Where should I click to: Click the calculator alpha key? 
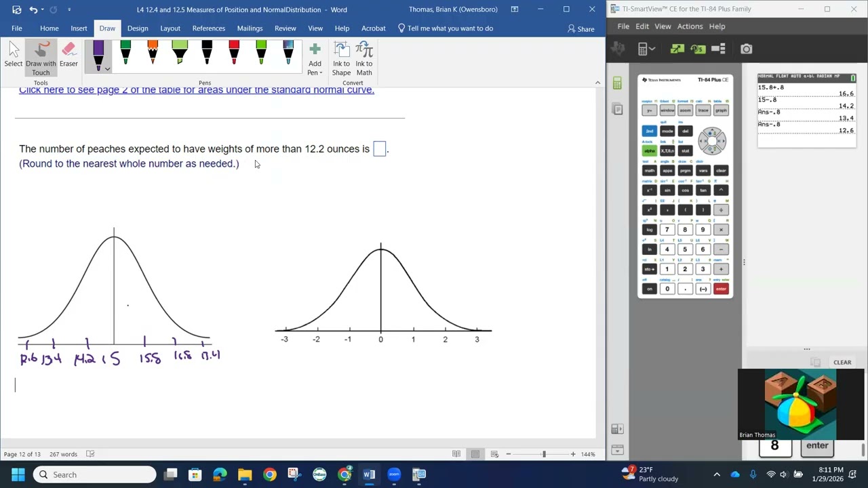(649, 150)
